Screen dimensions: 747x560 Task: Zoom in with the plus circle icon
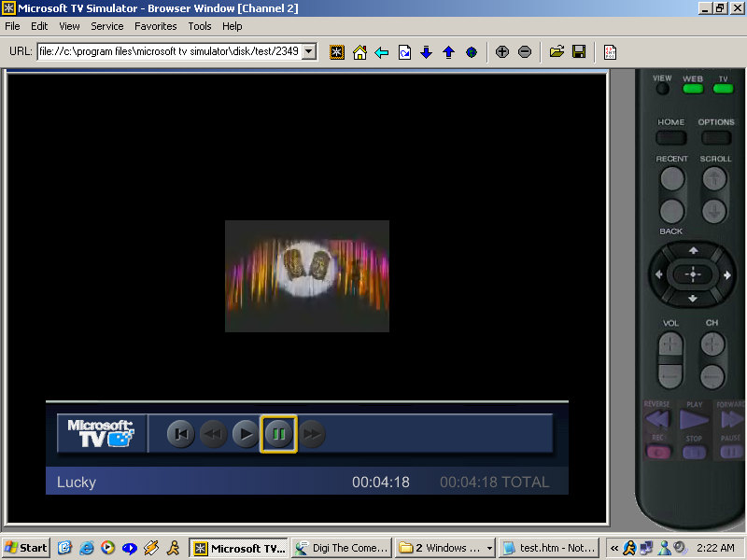click(502, 52)
